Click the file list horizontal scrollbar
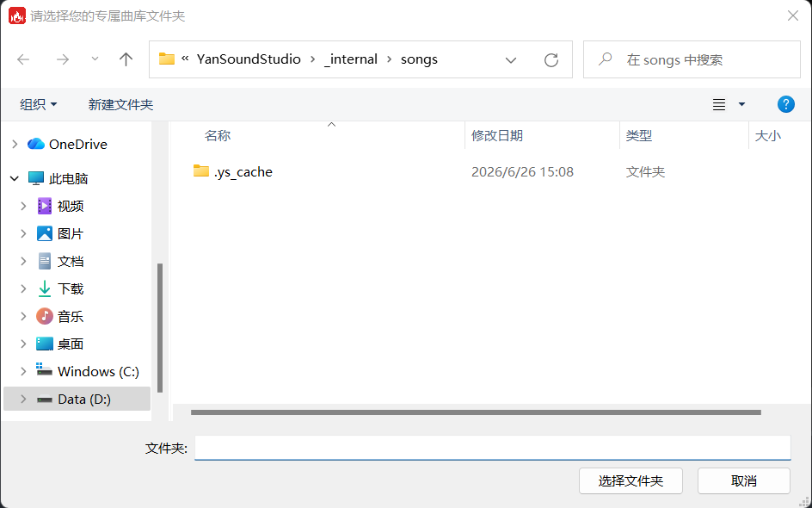 coord(476,412)
